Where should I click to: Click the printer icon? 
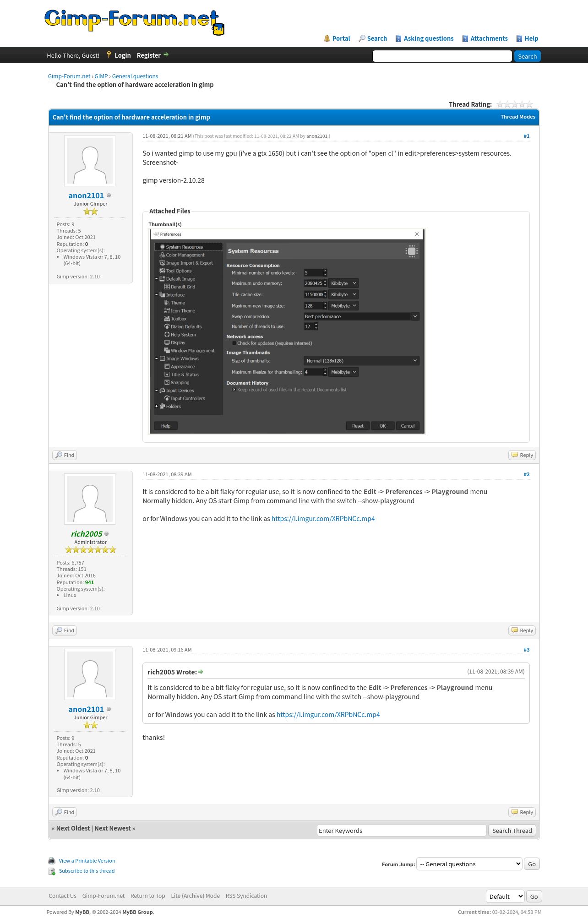pos(52,861)
